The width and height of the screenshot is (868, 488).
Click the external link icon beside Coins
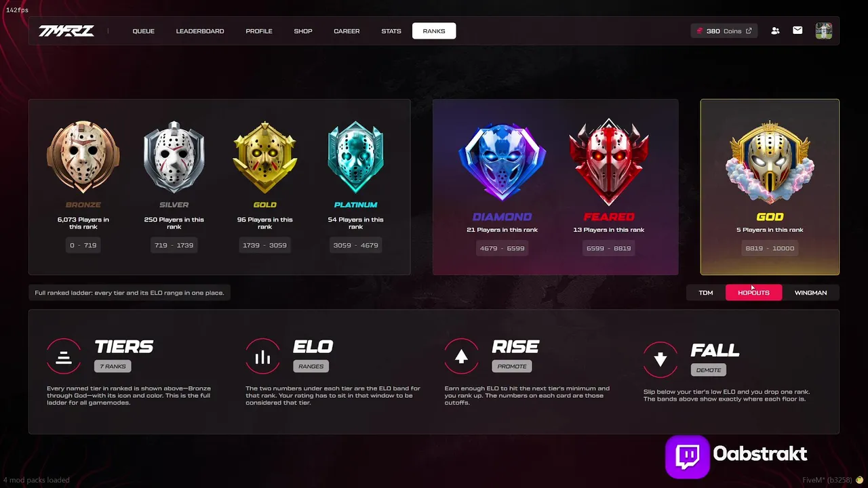749,31
